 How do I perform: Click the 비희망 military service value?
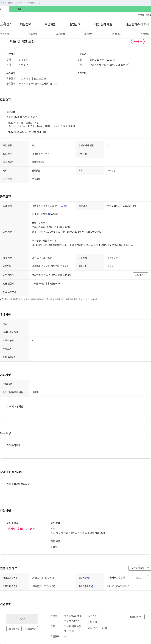35,392
